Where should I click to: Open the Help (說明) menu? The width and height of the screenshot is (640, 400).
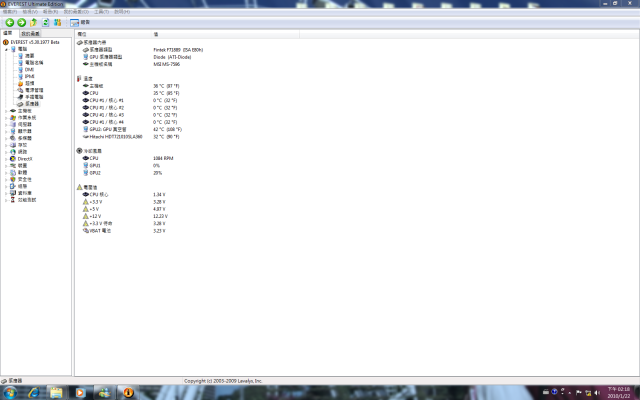[x=122, y=12]
